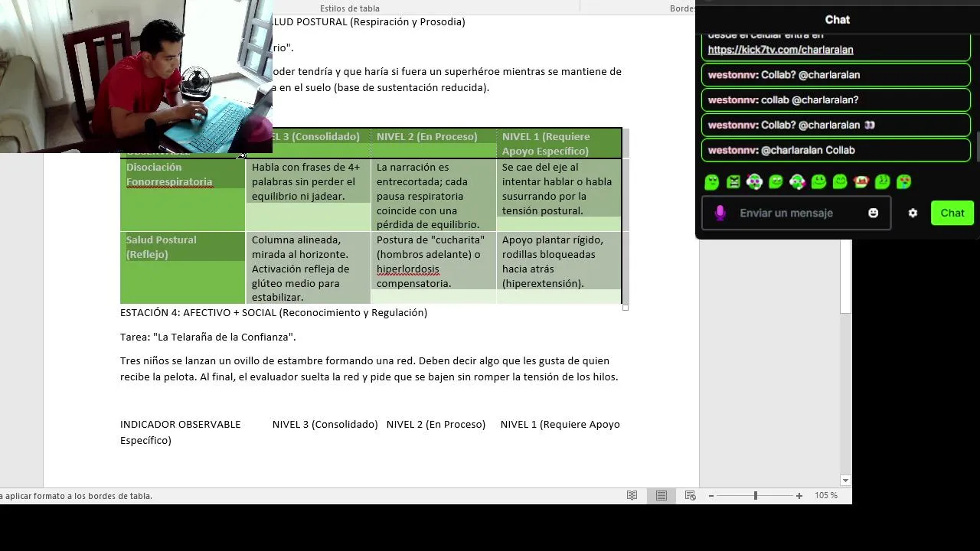The image size is (980, 551).
Task: Click 'Estilos de tabla' ribbon group label
Action: [x=350, y=8]
